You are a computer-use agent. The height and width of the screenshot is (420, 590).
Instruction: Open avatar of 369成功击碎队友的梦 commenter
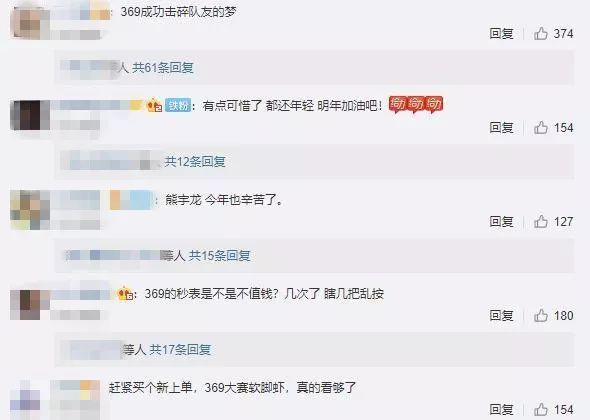coord(30,21)
